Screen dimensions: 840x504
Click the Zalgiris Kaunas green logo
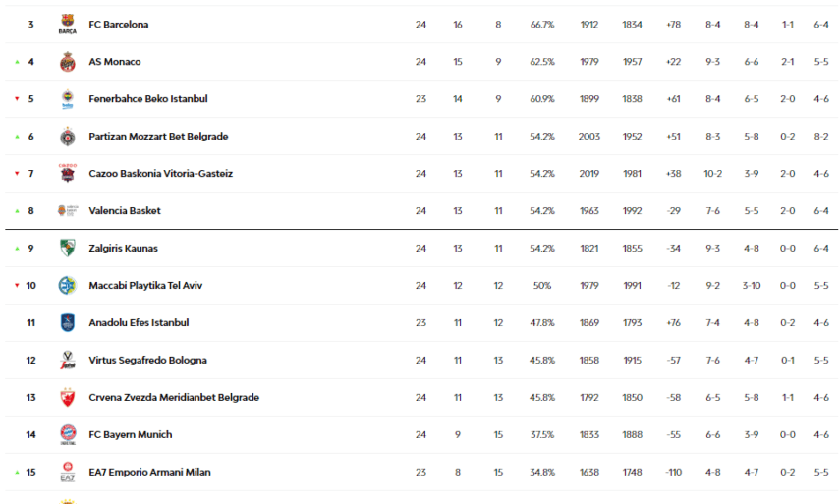coord(67,249)
